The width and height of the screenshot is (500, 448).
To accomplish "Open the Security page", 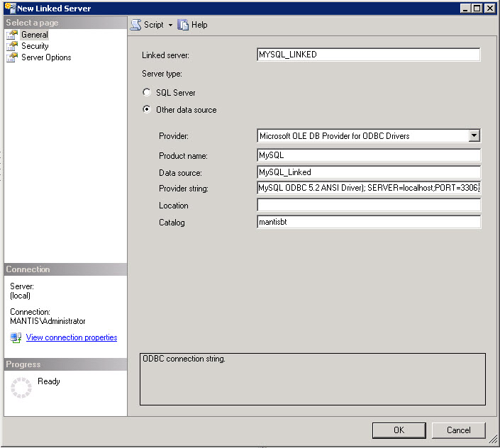I will 35,46.
